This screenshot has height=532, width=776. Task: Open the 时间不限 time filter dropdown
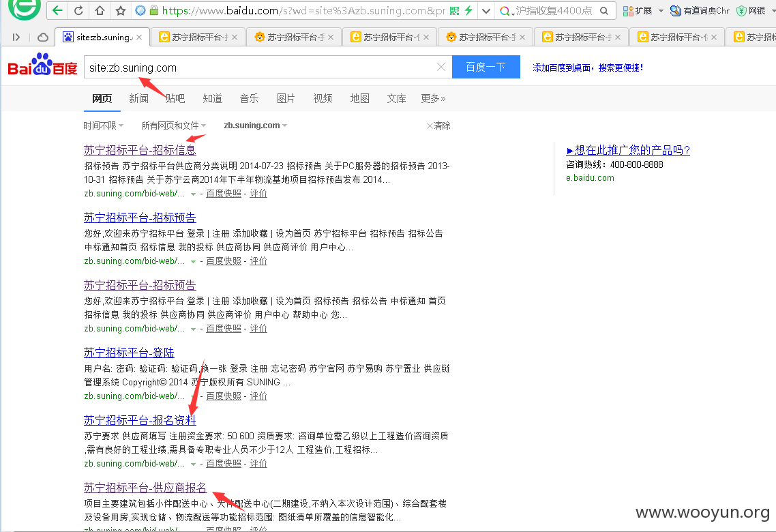pos(104,125)
